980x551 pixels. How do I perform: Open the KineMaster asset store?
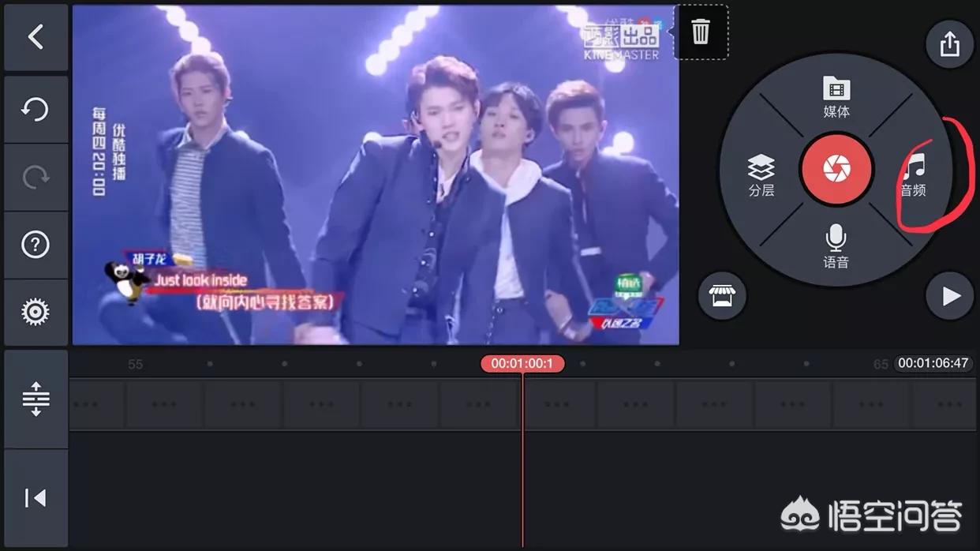[x=722, y=296]
